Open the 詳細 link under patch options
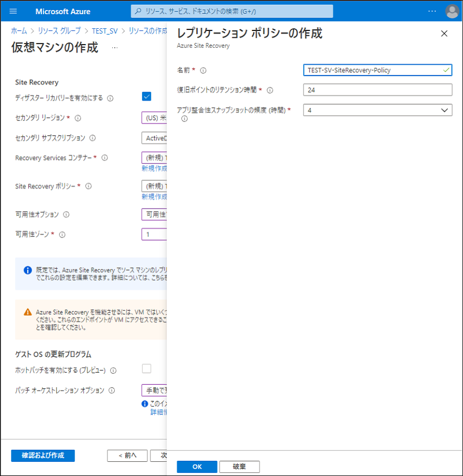Screen dimensions: 463x476 coord(159,412)
